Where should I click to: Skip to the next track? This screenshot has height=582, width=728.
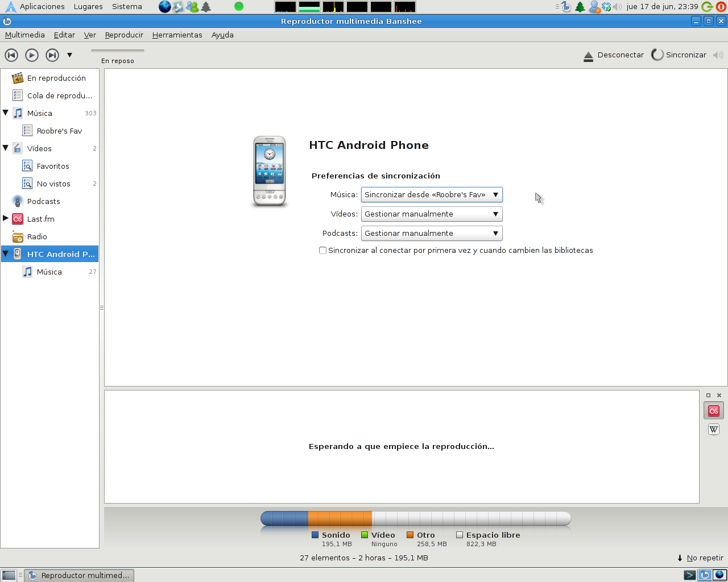(x=52, y=55)
